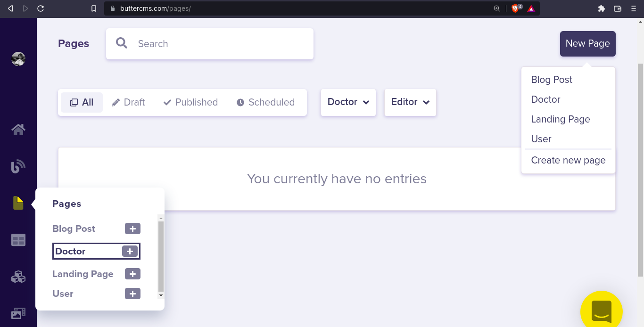Open the Blog section sidebar icon

[18, 166]
